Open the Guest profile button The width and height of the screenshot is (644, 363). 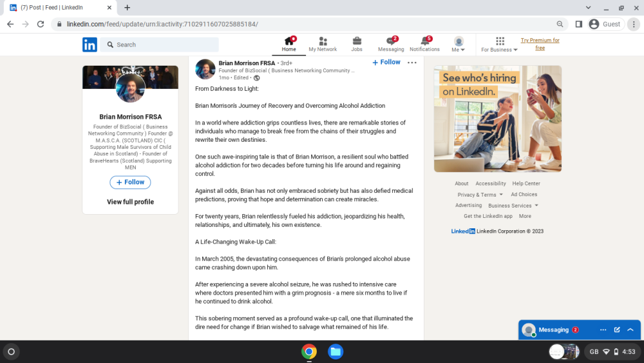click(x=605, y=25)
